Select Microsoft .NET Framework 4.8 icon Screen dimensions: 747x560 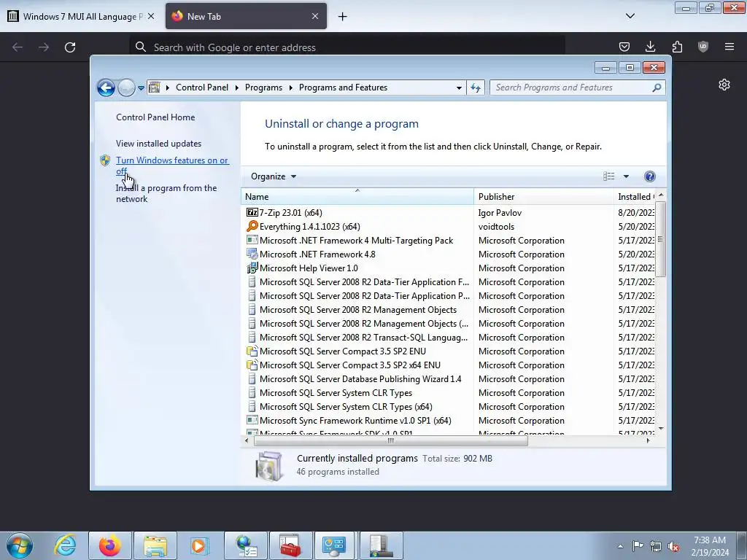(252, 254)
